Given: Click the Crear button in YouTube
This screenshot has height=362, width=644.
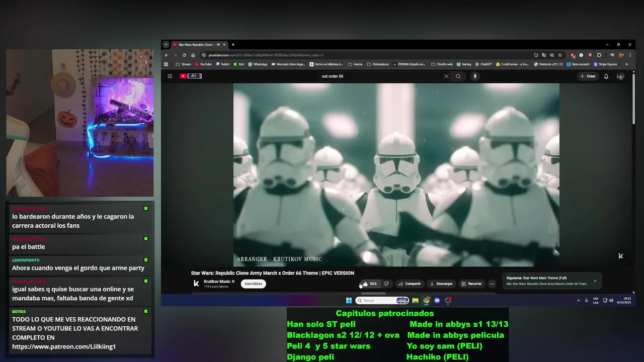Looking at the screenshot, I should pyautogui.click(x=588, y=76).
